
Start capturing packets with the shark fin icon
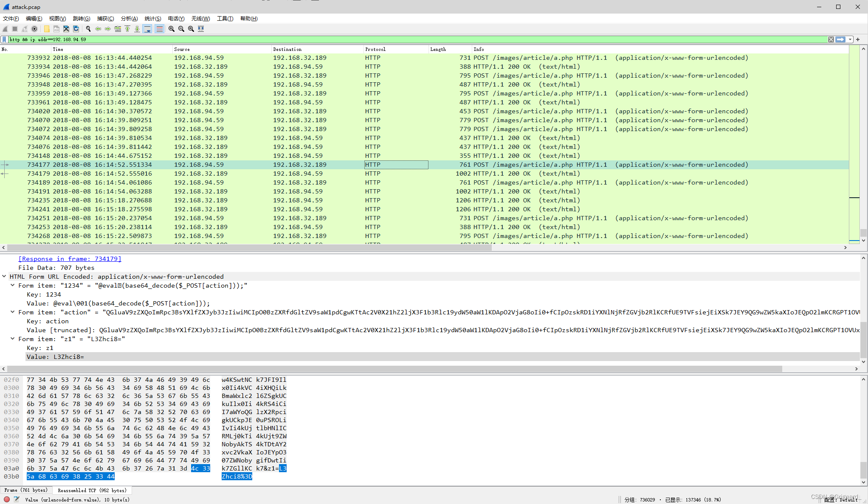[5, 29]
